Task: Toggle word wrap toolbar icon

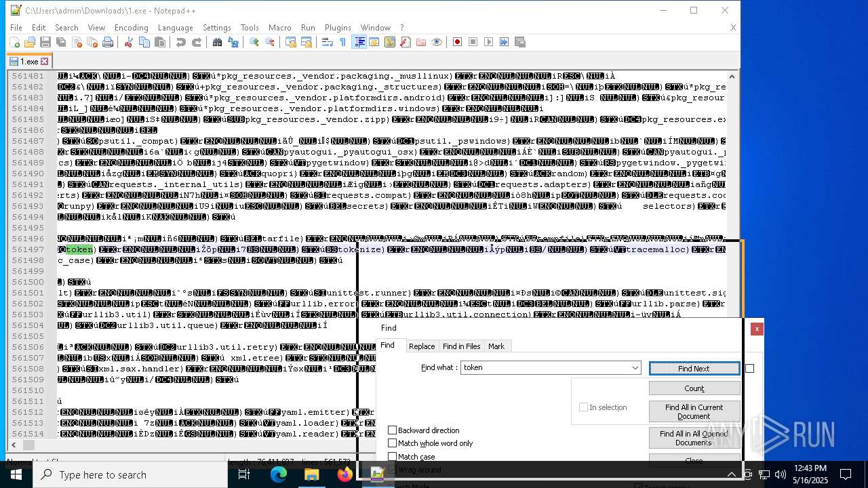Action: pos(327,42)
